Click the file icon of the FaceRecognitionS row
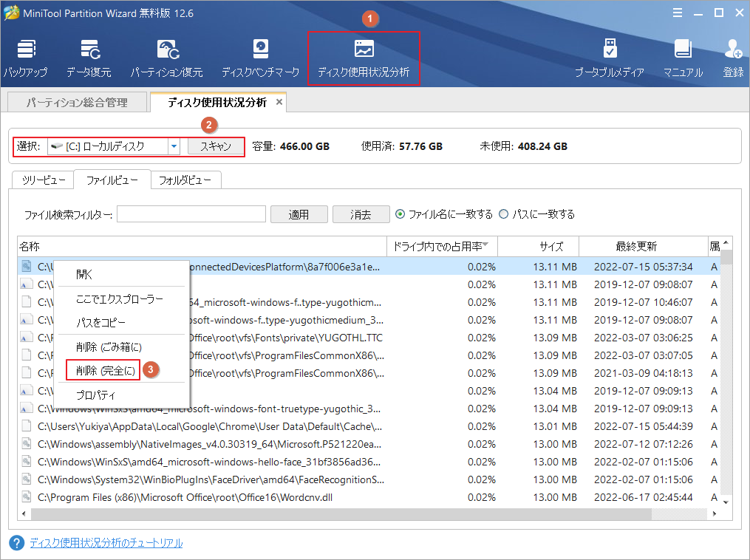750x560 pixels. 27,479
